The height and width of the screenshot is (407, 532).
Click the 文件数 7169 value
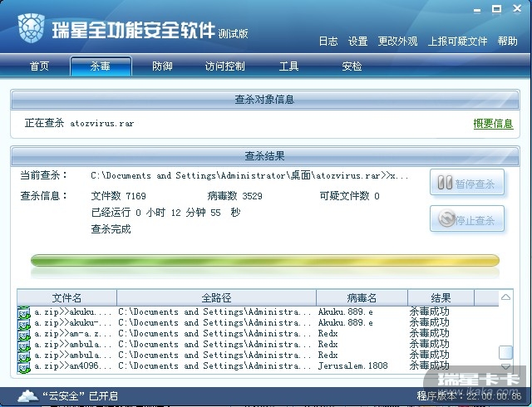click(118, 196)
